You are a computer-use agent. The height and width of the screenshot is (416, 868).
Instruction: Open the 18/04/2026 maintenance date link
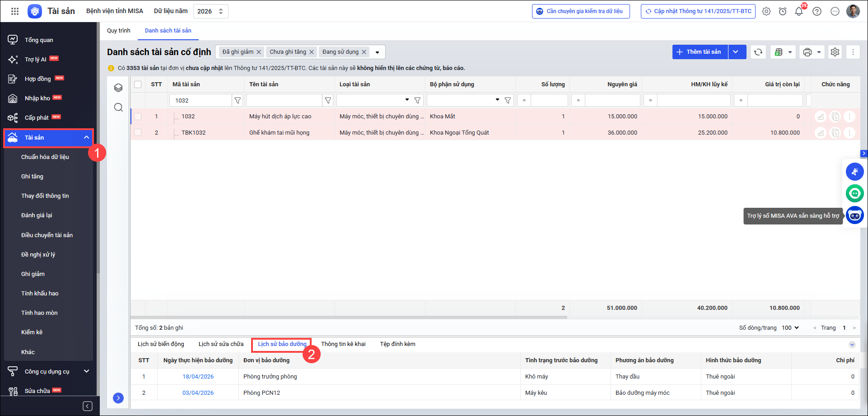(198, 377)
